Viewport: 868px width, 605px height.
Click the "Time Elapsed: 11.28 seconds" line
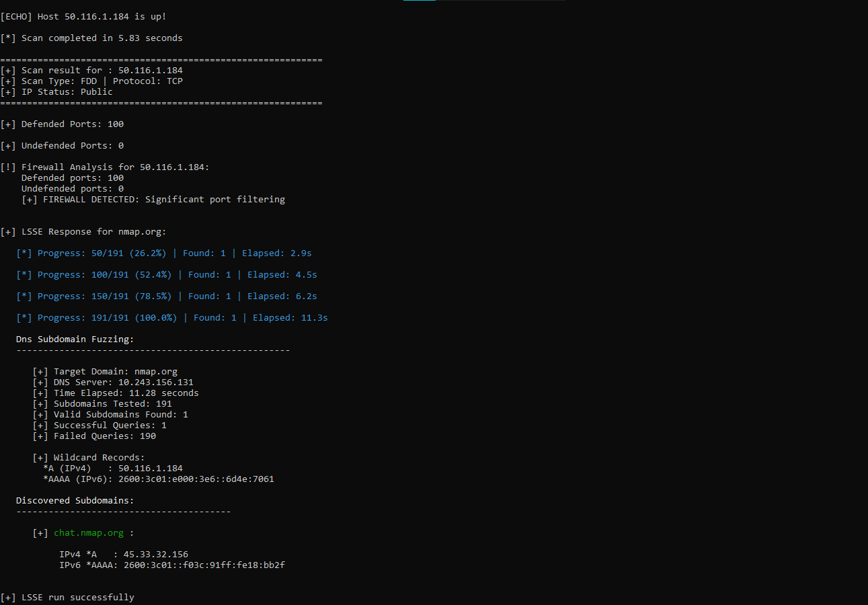point(116,393)
